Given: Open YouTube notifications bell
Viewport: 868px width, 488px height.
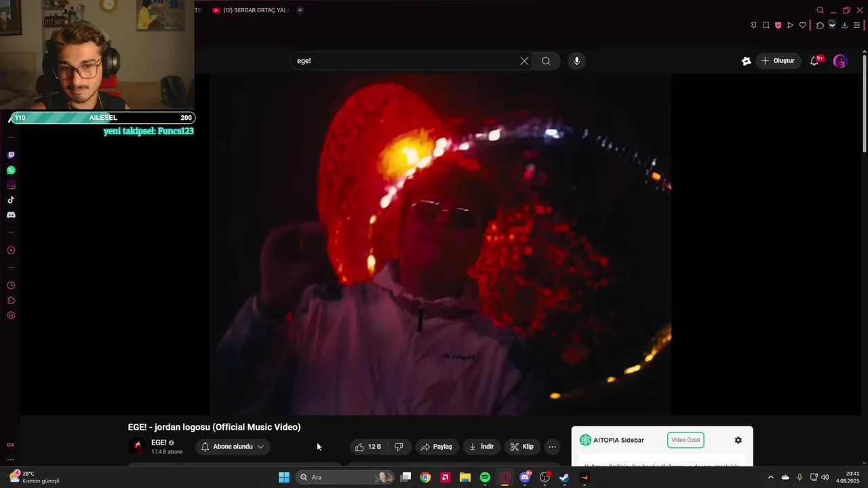Looking at the screenshot, I should tap(815, 61).
